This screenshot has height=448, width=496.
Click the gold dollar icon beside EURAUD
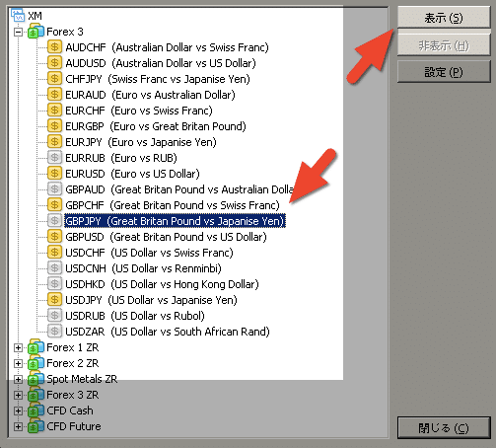point(54,95)
